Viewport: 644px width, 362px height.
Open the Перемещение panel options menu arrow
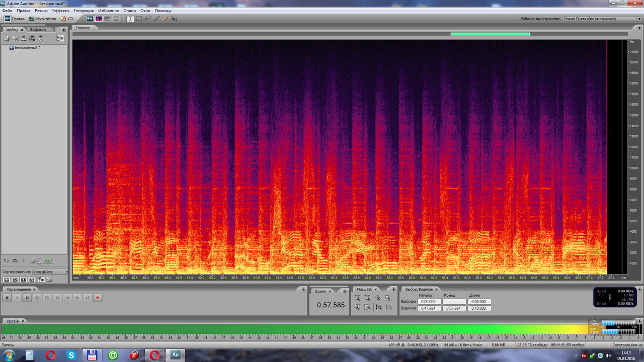[303, 290]
